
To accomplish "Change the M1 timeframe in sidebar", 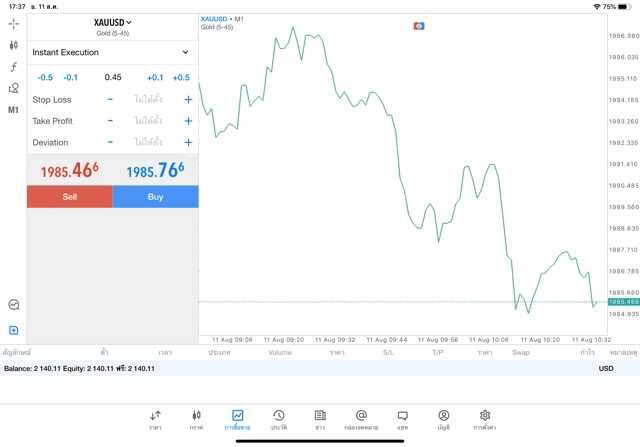I will (x=13, y=110).
